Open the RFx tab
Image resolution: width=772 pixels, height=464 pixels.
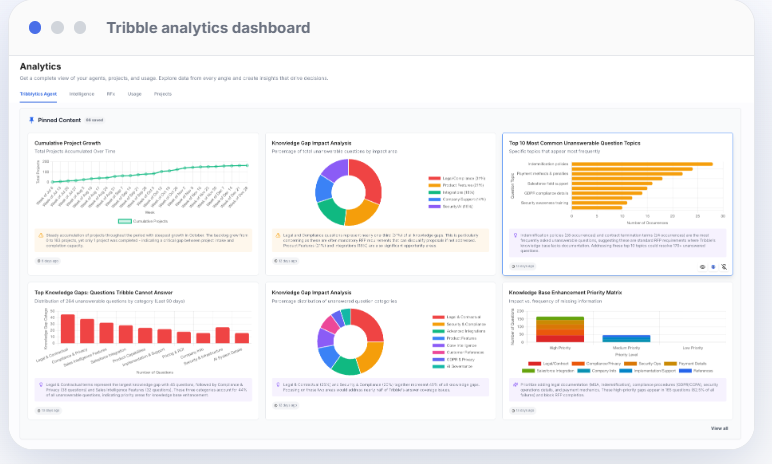pyautogui.click(x=111, y=94)
